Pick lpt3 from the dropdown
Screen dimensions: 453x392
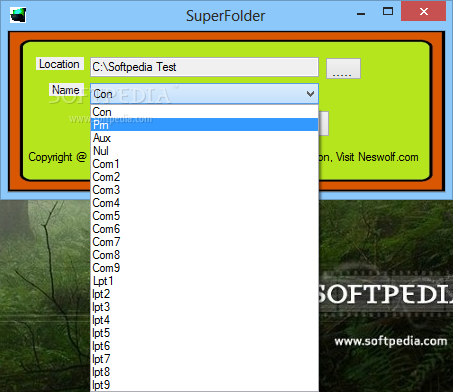pos(204,307)
